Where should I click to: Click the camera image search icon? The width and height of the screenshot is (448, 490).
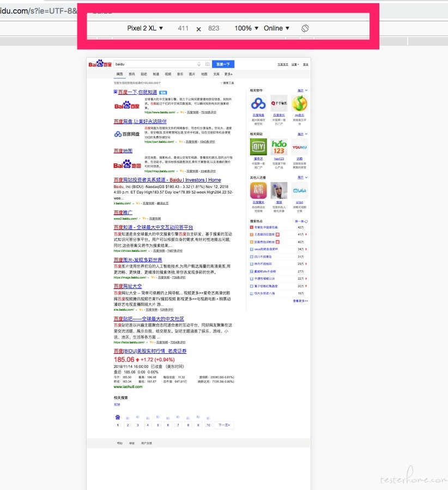tap(208, 64)
